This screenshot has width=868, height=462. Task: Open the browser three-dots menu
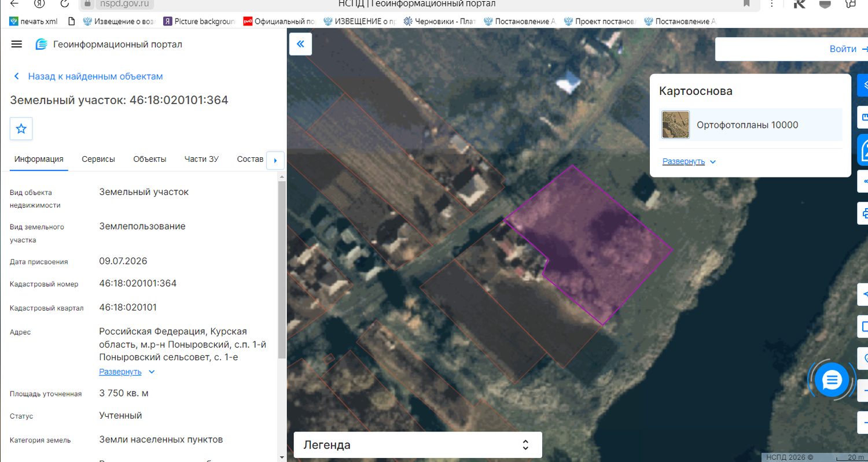tap(773, 3)
